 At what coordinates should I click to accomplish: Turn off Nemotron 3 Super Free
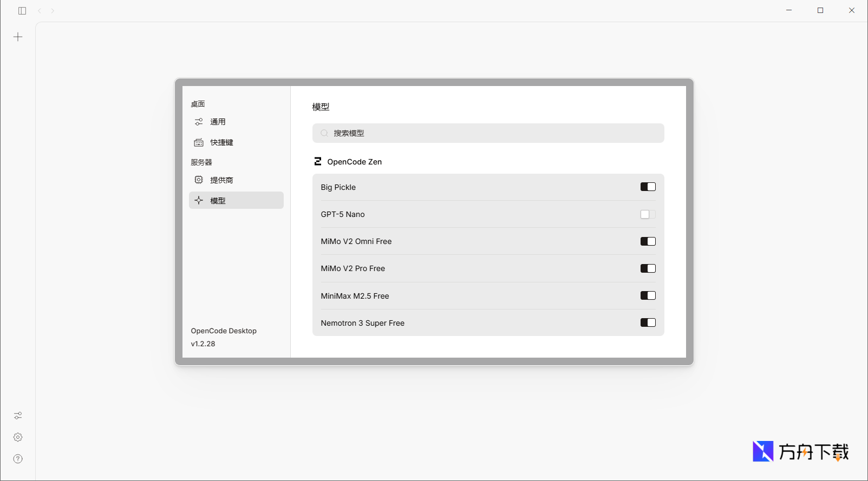click(648, 322)
